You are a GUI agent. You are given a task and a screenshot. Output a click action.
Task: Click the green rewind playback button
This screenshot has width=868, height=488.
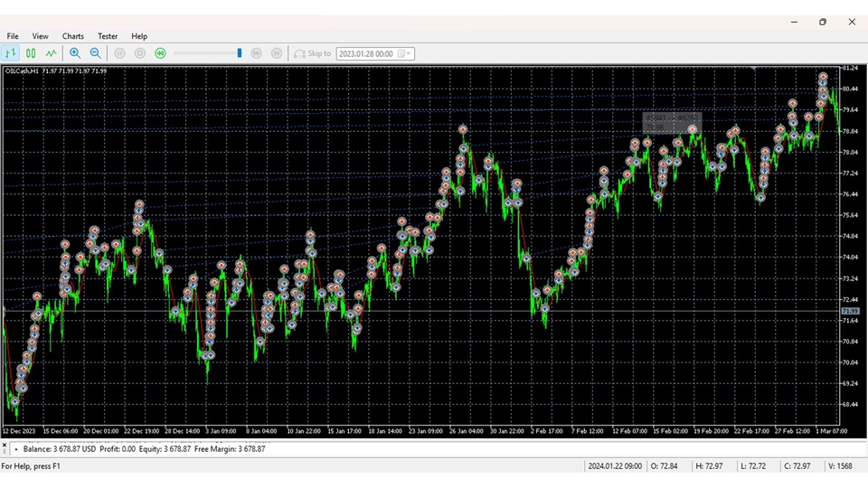point(160,53)
